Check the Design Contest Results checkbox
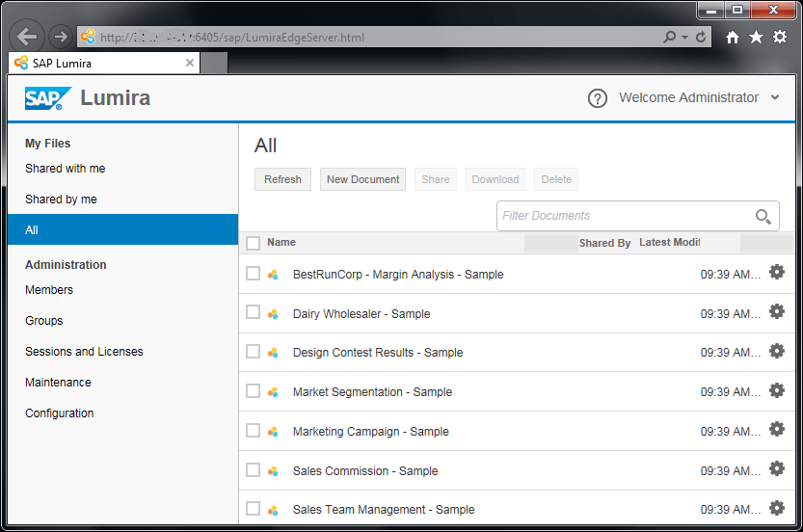803x532 pixels. tap(253, 352)
